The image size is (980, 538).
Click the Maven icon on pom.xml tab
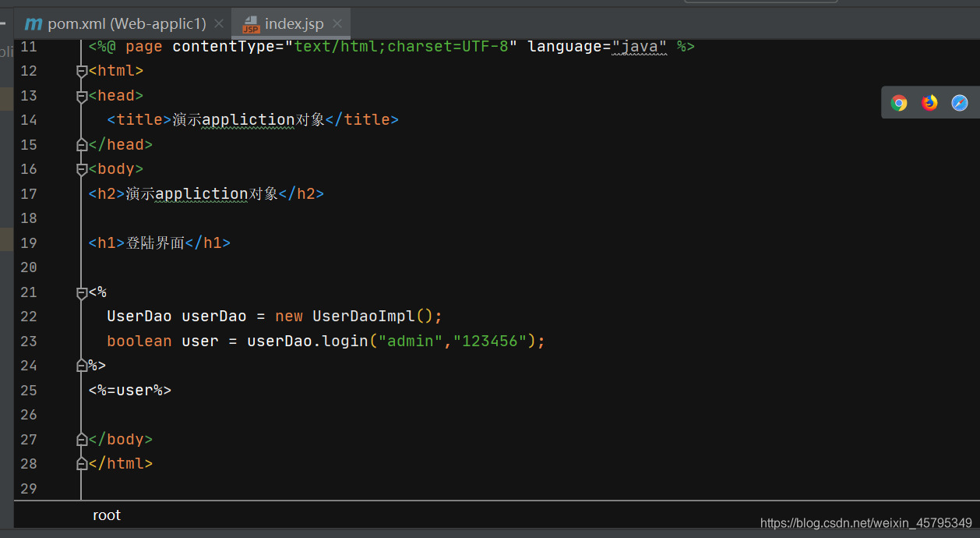tap(33, 23)
